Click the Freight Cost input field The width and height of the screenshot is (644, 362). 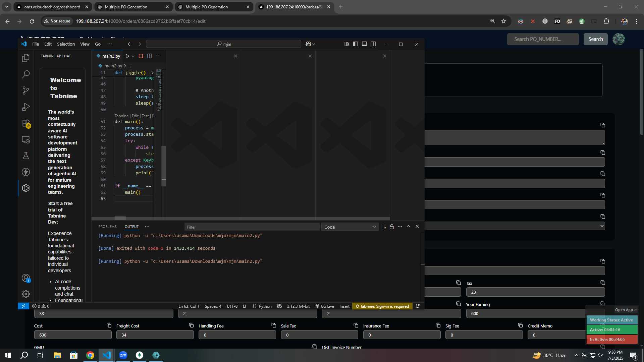coord(155,335)
